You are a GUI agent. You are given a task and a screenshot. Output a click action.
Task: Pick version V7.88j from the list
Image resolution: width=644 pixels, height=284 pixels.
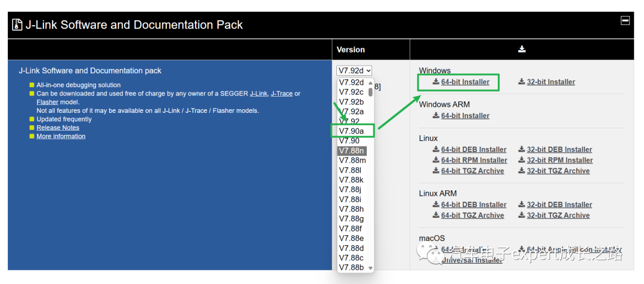point(352,190)
